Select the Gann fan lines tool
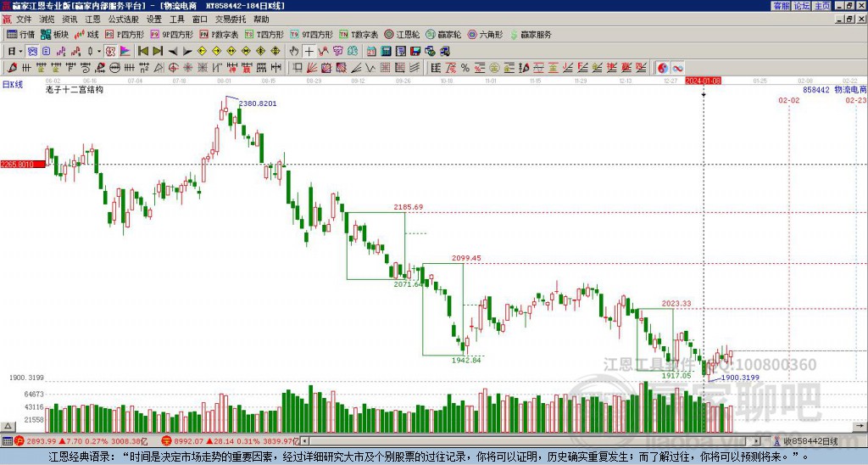The width and height of the screenshot is (868, 465). coord(312,68)
